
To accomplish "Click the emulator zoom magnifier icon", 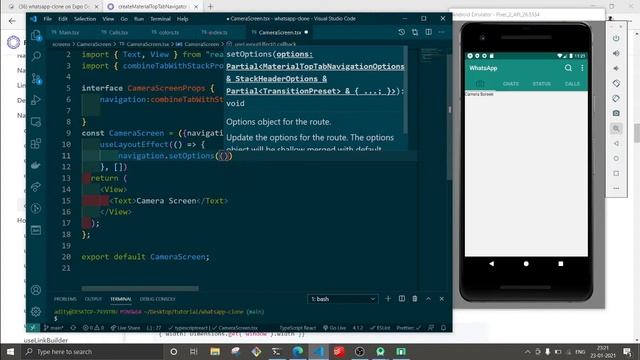I will pos(616,129).
